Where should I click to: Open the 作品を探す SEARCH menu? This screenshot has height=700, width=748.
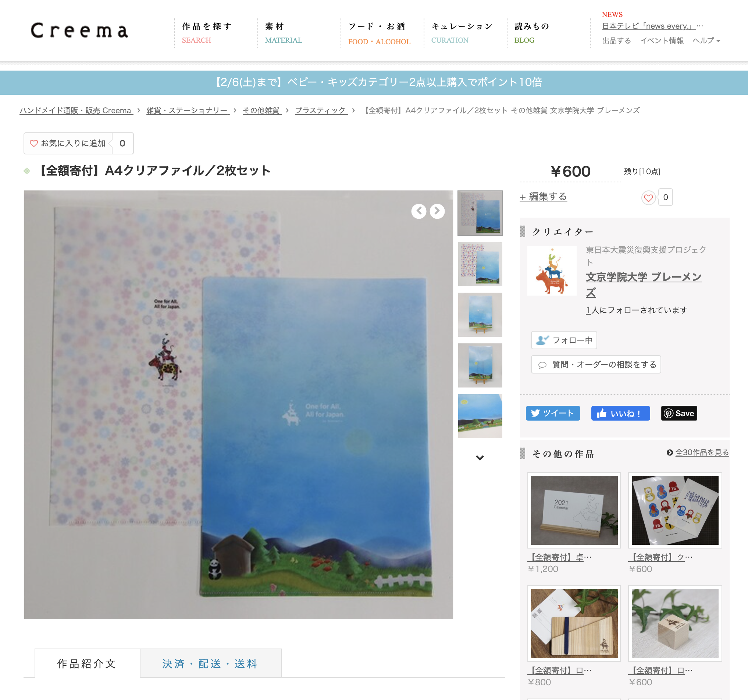point(207,33)
